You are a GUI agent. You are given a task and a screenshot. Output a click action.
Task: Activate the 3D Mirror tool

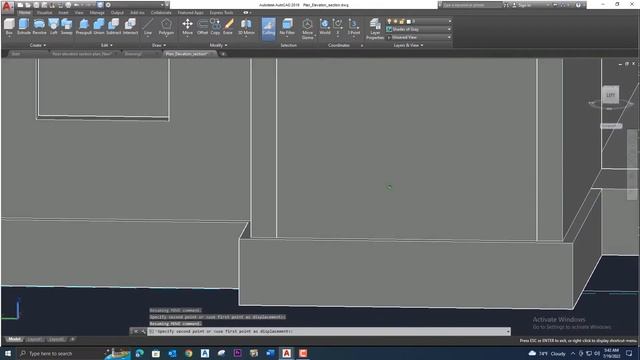tap(246, 27)
